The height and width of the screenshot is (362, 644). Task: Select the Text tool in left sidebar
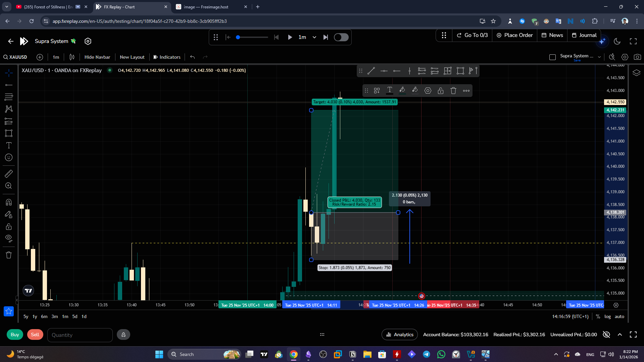click(x=9, y=145)
